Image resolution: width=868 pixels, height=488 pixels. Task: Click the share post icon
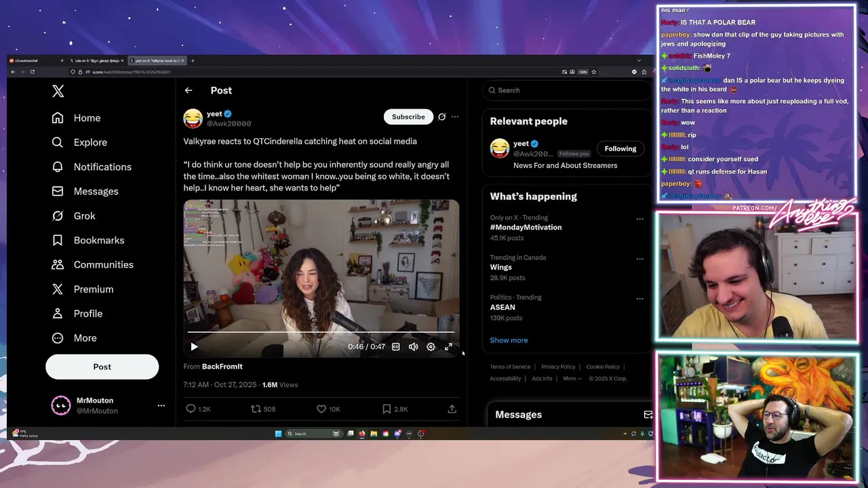(452, 409)
